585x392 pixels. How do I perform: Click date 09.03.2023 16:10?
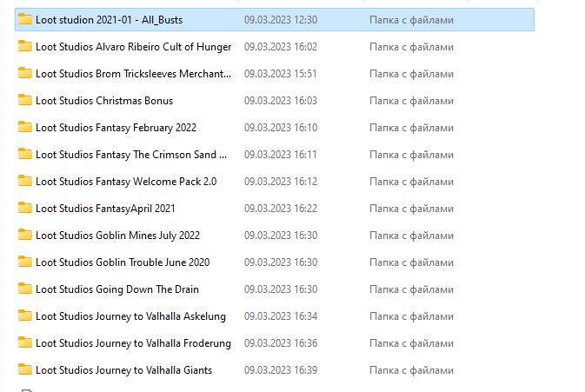(x=281, y=128)
